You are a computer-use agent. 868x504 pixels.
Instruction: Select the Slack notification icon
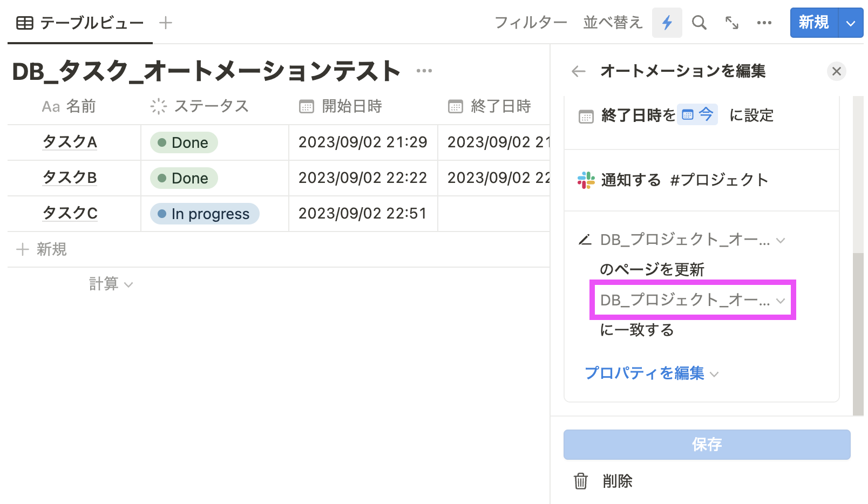(x=586, y=180)
